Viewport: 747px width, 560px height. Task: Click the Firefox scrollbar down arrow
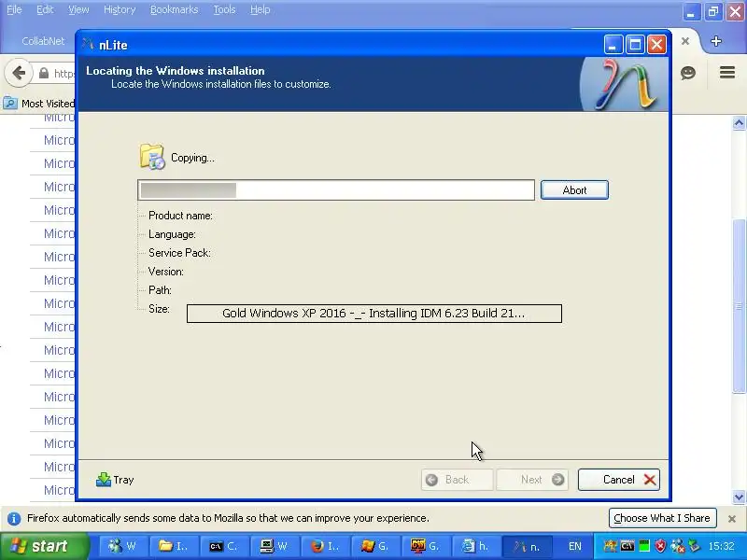point(739,497)
